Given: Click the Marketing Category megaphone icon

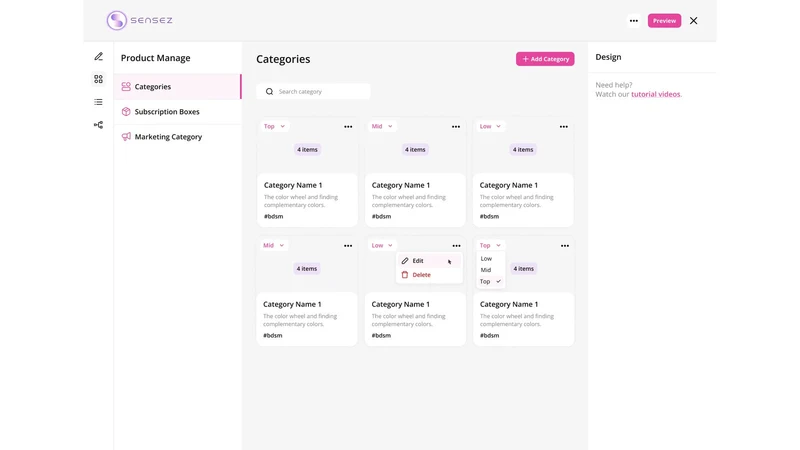Looking at the screenshot, I should click(126, 137).
